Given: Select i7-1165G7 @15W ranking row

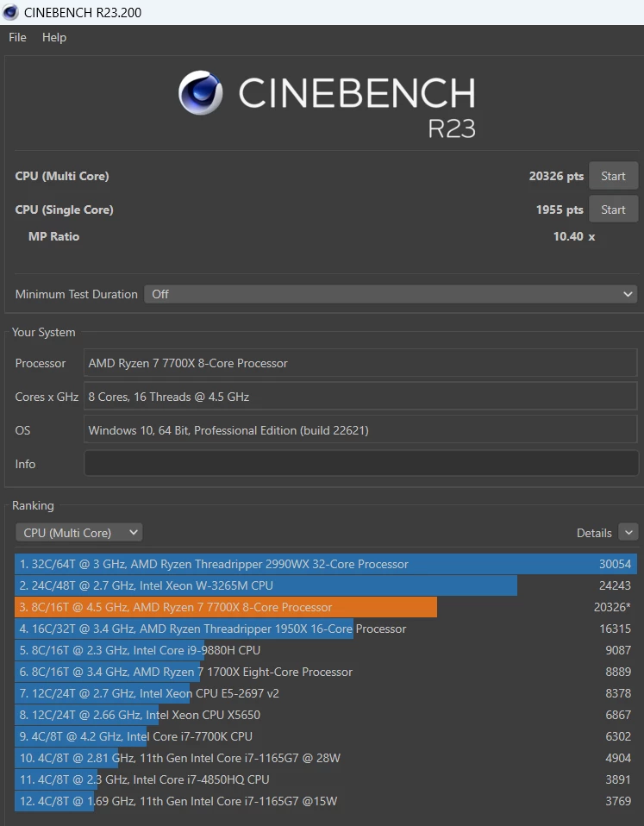Looking at the screenshot, I should (326, 802).
